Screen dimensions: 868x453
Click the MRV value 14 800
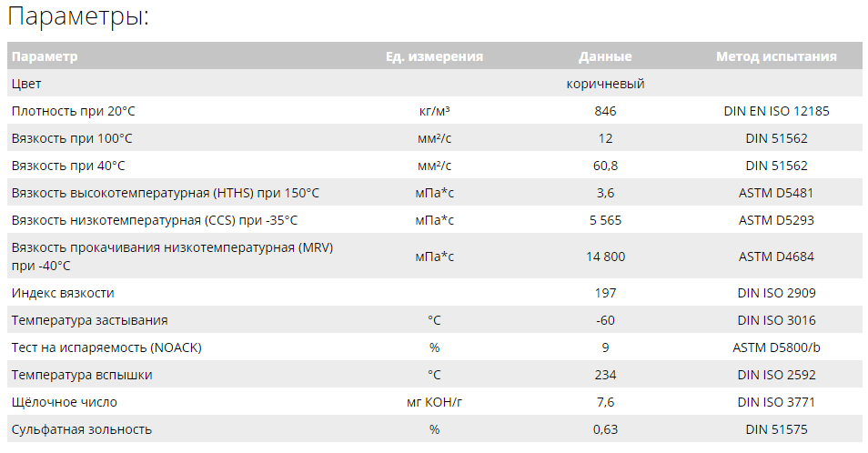pyautogui.click(x=605, y=257)
